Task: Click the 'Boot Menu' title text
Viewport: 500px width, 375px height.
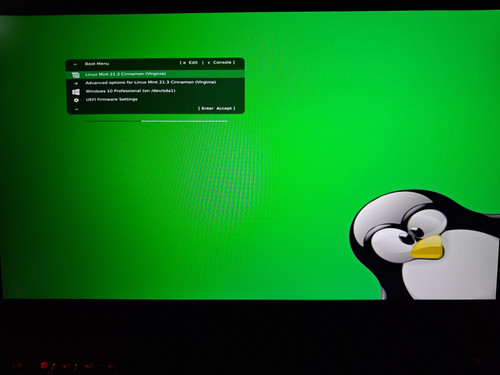Action: click(97, 64)
